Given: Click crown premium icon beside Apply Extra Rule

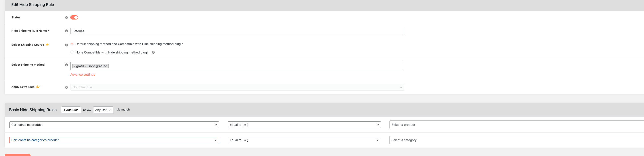Looking at the screenshot, I should point(38,87).
